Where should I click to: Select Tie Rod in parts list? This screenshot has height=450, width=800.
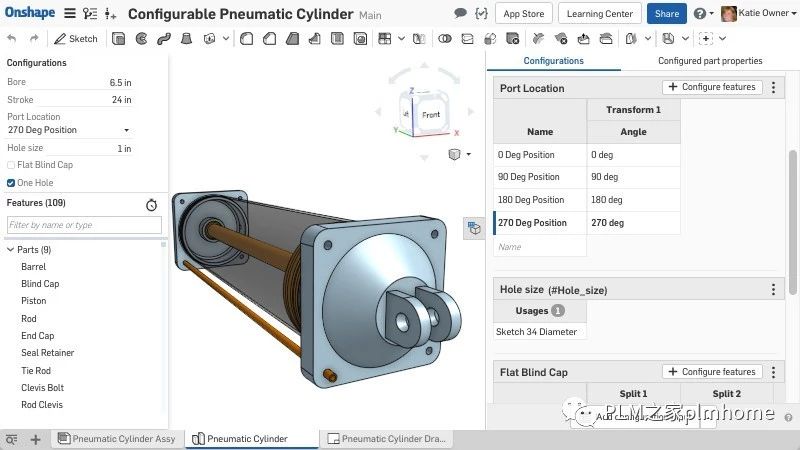click(x=36, y=370)
